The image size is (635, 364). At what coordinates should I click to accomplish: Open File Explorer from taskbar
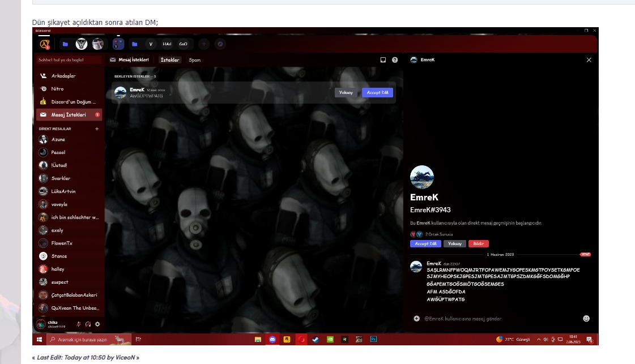(x=258, y=339)
